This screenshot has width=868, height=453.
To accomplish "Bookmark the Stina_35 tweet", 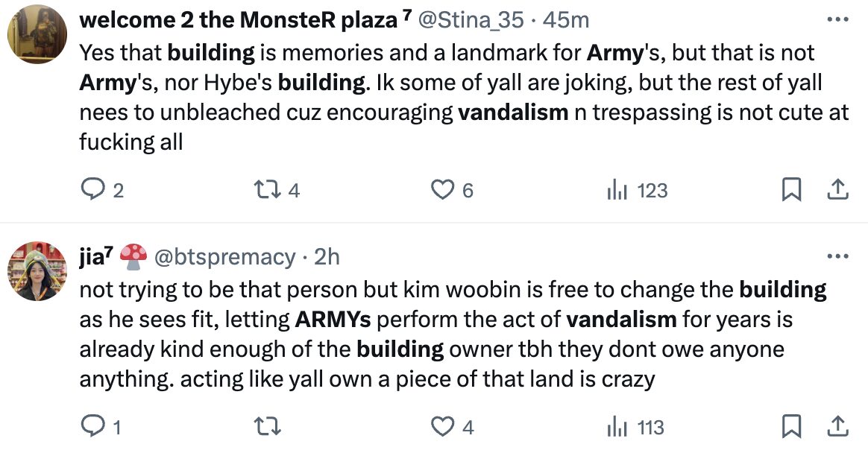I will coord(790,191).
